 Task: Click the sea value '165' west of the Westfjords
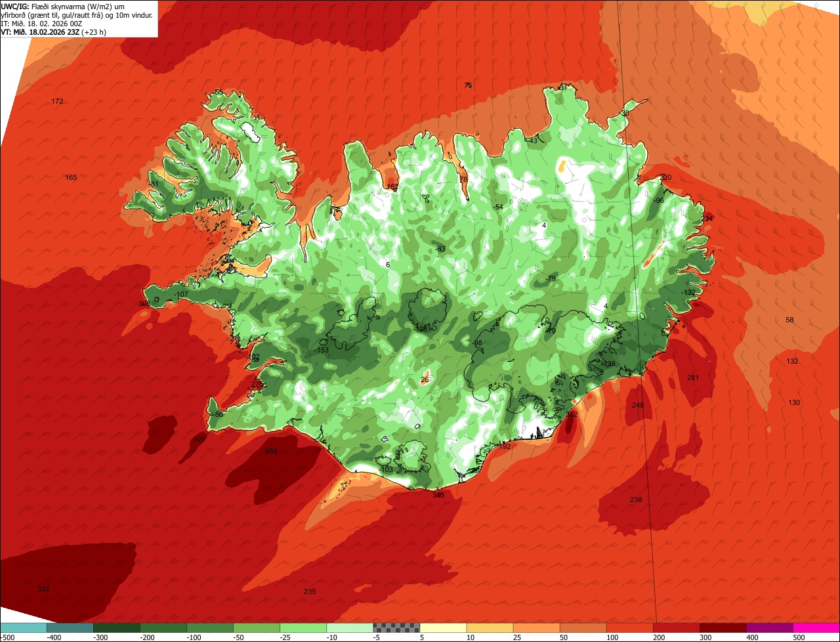[71, 178]
